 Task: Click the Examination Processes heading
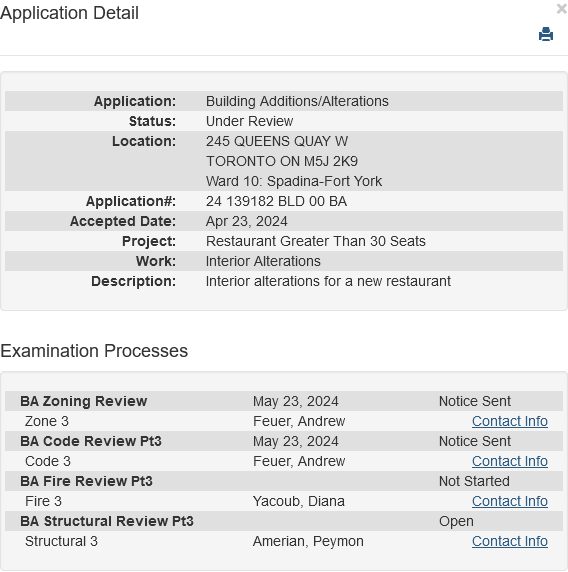[x=94, y=351]
